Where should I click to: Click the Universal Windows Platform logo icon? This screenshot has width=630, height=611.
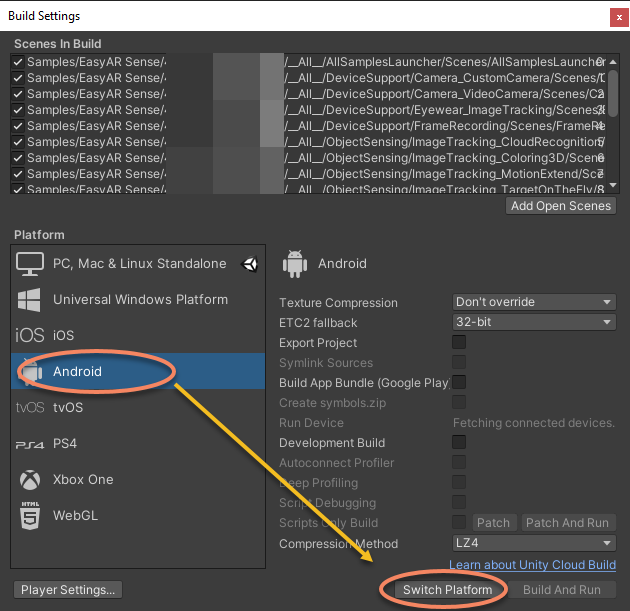click(30, 300)
